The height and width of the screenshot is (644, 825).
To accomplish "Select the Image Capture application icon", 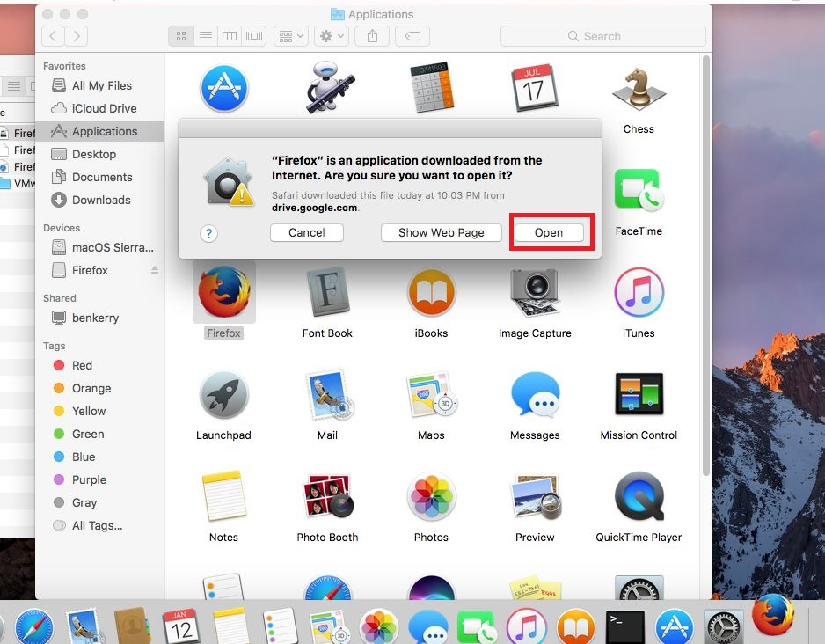I will click(x=535, y=292).
